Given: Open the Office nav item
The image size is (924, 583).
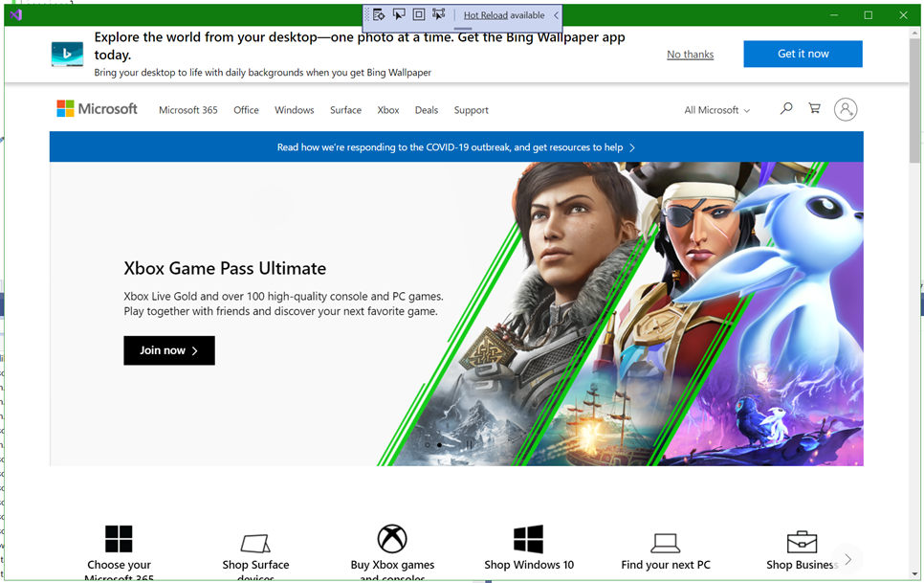Looking at the screenshot, I should (x=246, y=110).
